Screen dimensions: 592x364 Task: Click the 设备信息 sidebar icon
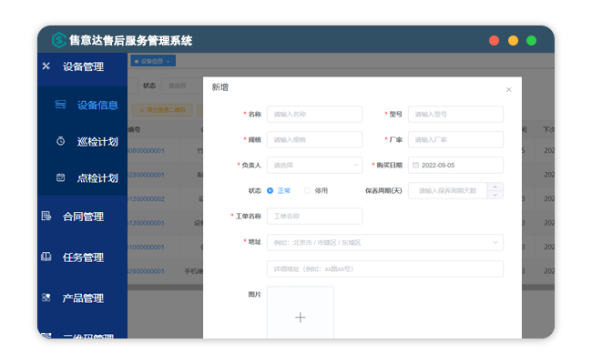click(x=60, y=105)
